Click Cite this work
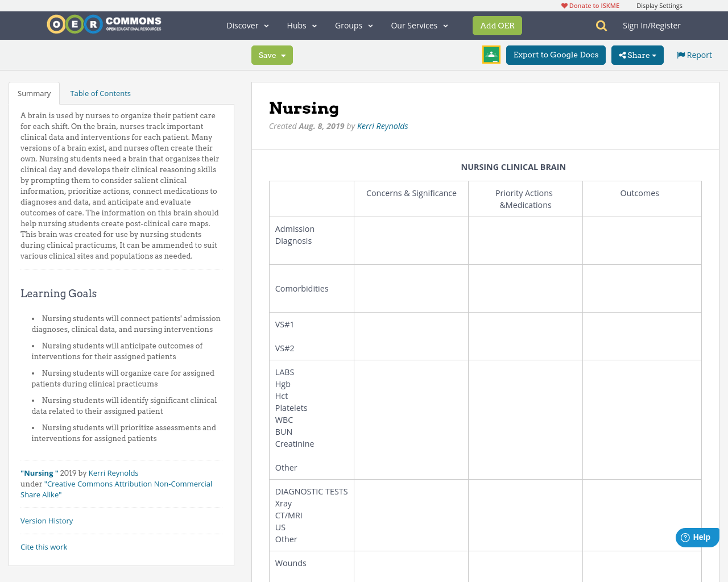The height and width of the screenshot is (582, 728). coord(44,546)
